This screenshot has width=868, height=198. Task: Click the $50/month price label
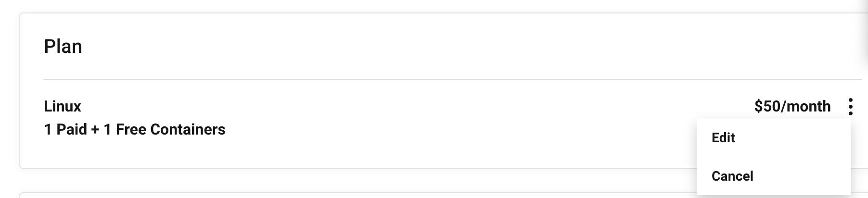(792, 106)
